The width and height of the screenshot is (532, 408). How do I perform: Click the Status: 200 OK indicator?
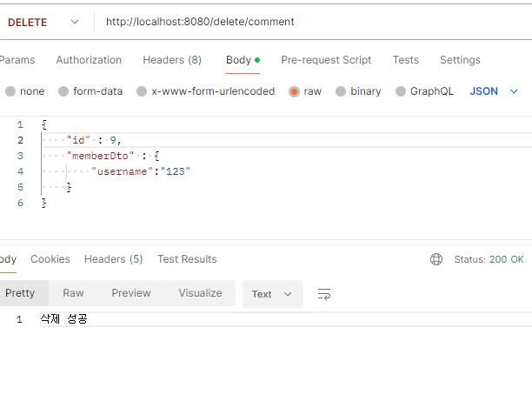(x=489, y=259)
